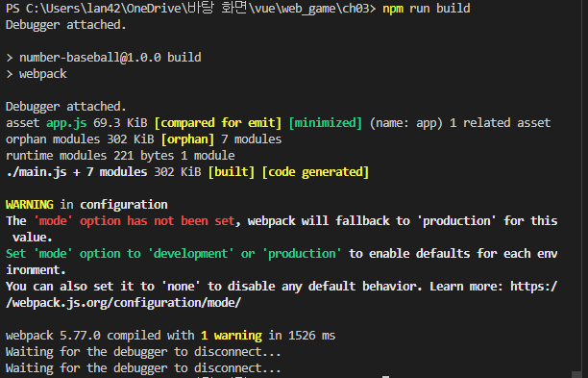Click '(name: app) 1 related asset' text
Image resolution: width=588 pixels, height=378 pixels.
click(x=460, y=123)
